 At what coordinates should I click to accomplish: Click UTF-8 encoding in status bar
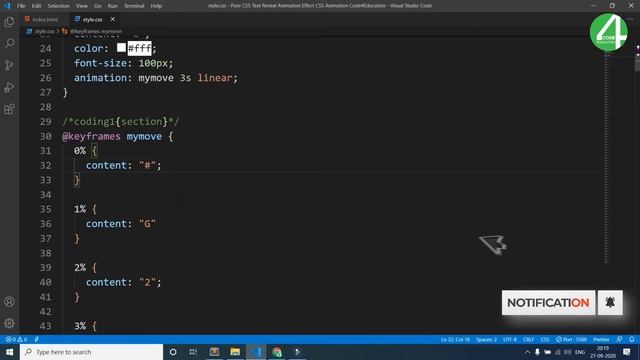point(510,339)
